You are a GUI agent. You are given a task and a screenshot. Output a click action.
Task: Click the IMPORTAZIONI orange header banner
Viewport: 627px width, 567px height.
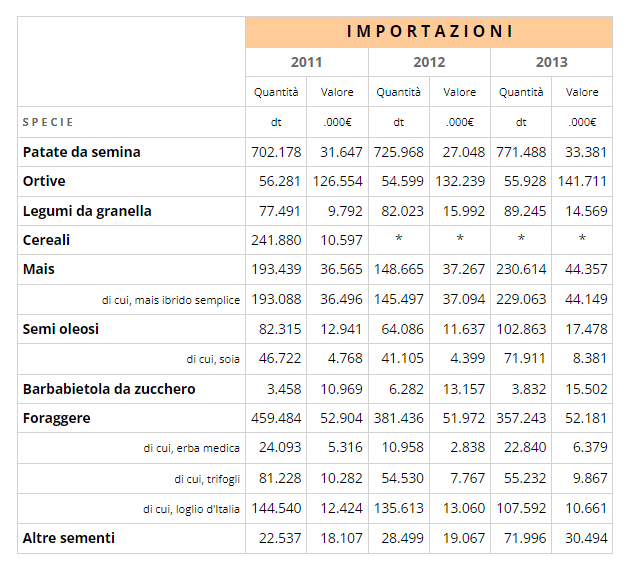429,31
